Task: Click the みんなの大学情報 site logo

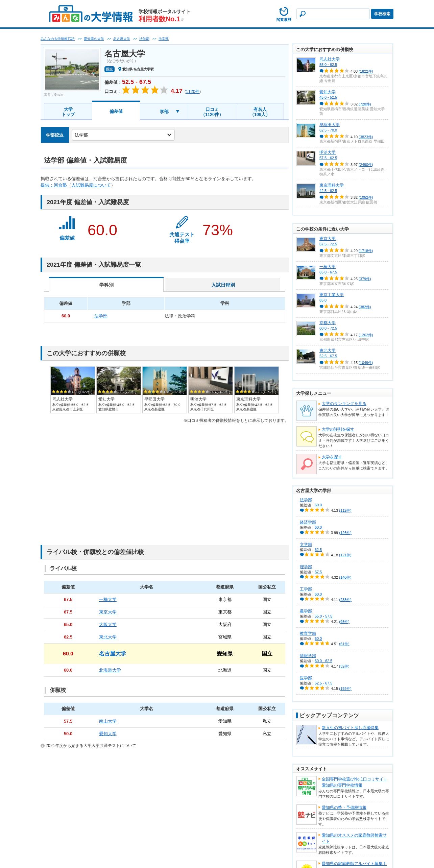Action: point(91,15)
